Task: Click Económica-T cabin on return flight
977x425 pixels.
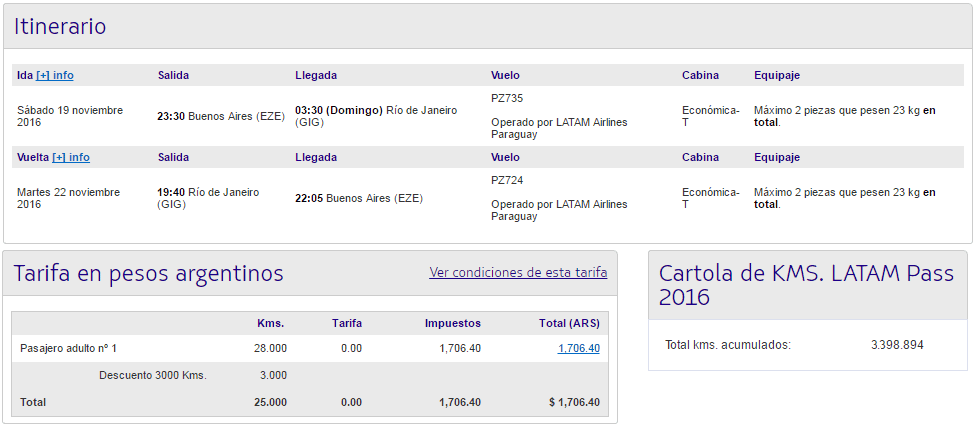Action: tap(711, 198)
